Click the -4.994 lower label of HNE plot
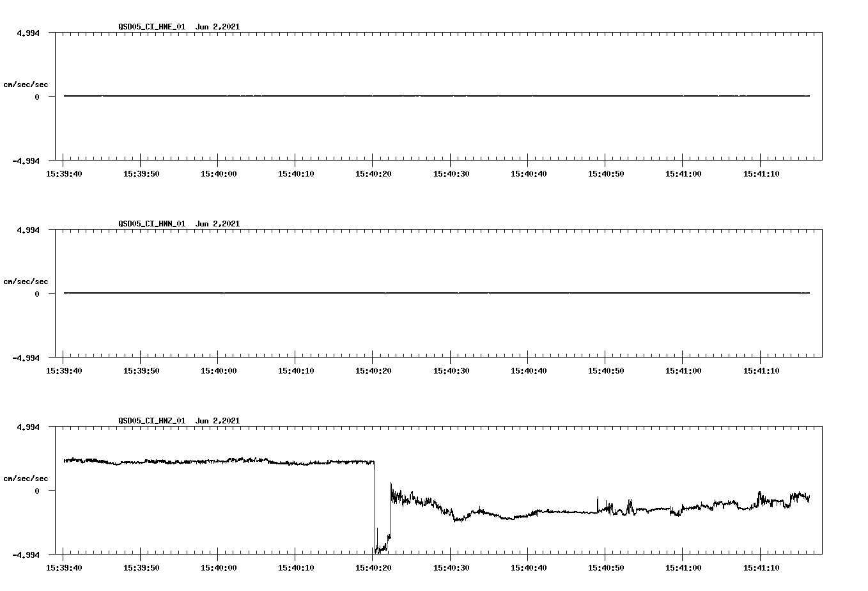 (x=26, y=161)
